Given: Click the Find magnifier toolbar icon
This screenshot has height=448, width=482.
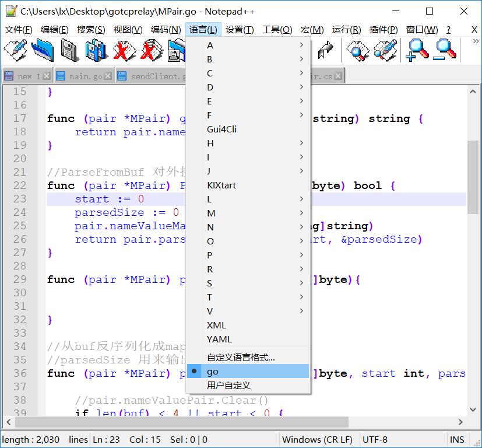Looking at the screenshot, I should point(357,50).
